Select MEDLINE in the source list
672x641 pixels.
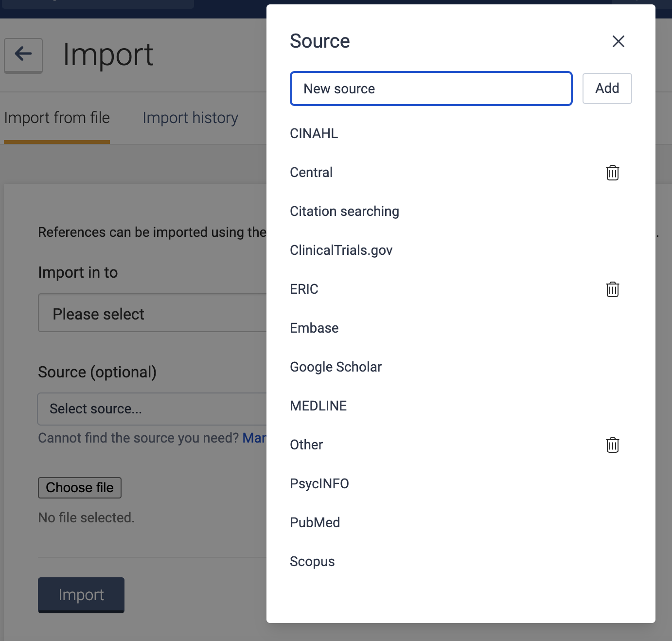pyautogui.click(x=318, y=406)
